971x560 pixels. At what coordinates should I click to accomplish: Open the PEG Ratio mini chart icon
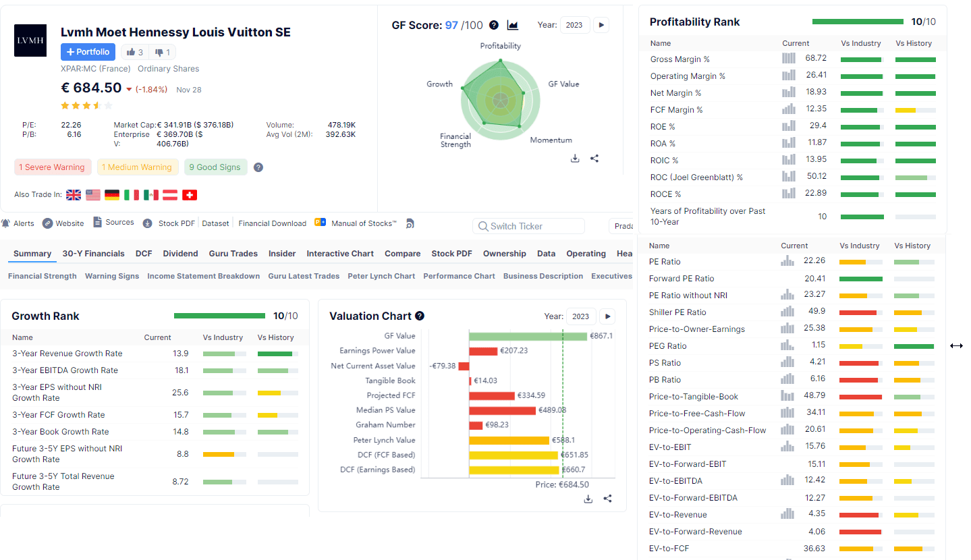787,345
